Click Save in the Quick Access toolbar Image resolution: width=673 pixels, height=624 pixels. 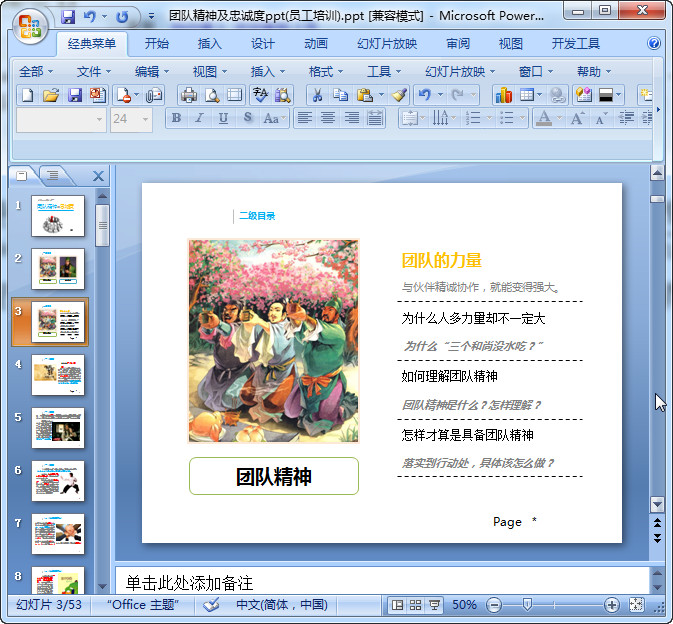68,17
